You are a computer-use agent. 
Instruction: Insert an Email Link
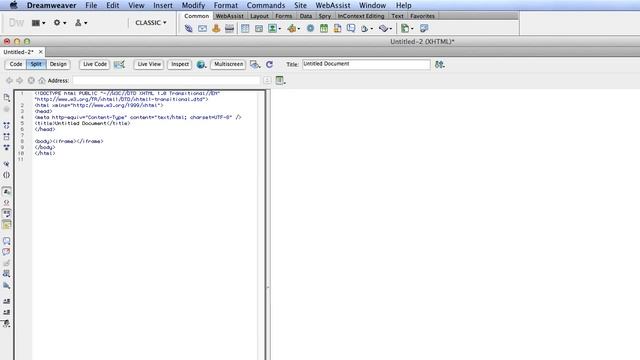pos(202,29)
